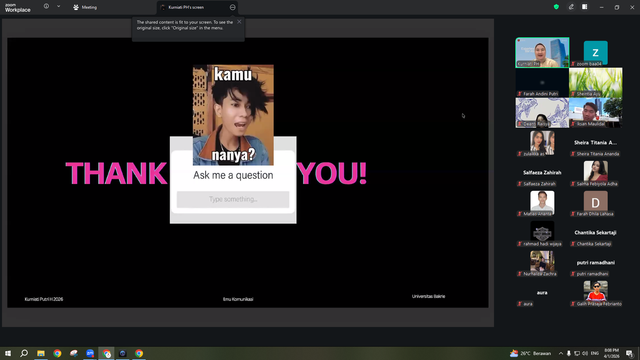Open the first Chrome taskbar icon

click(x=57, y=353)
